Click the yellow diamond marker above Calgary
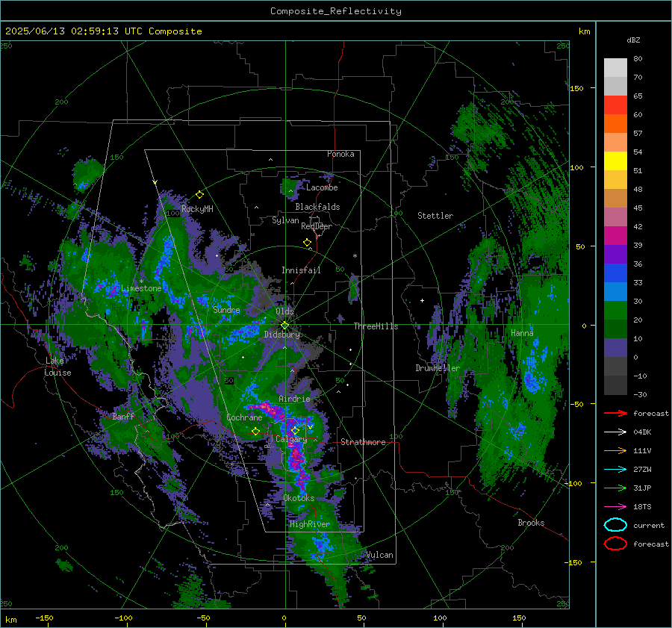This screenshot has width=672, height=628. [x=295, y=430]
